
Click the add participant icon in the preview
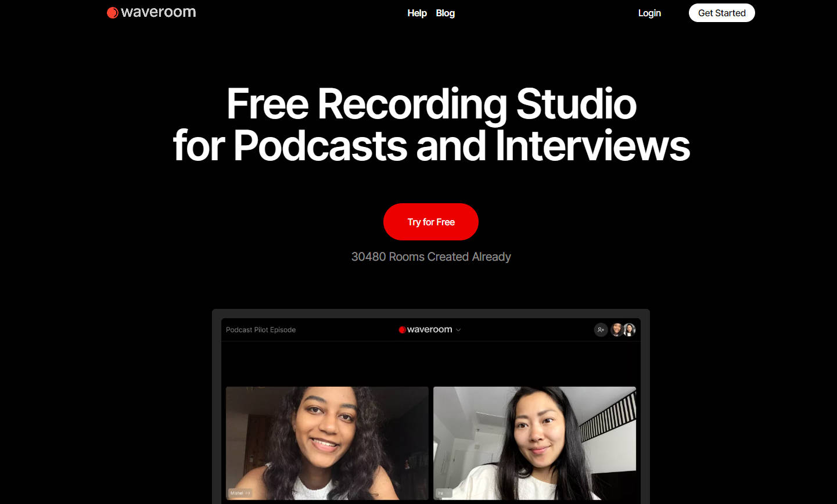click(601, 330)
